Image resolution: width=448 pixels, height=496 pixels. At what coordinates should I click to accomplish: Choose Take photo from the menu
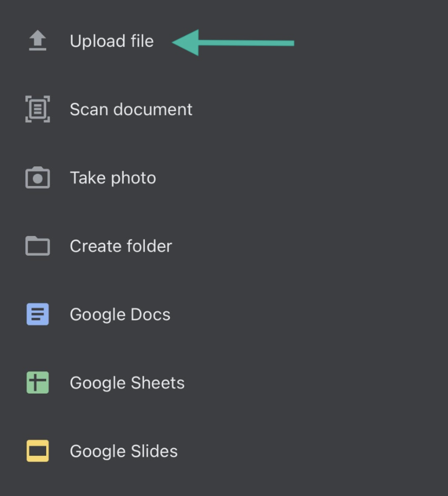coord(113,178)
